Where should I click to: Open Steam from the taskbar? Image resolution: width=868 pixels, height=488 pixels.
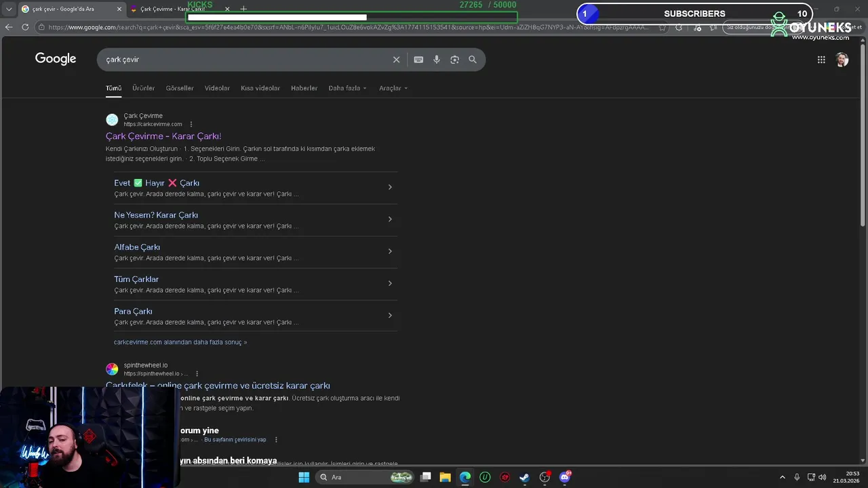[x=524, y=477]
